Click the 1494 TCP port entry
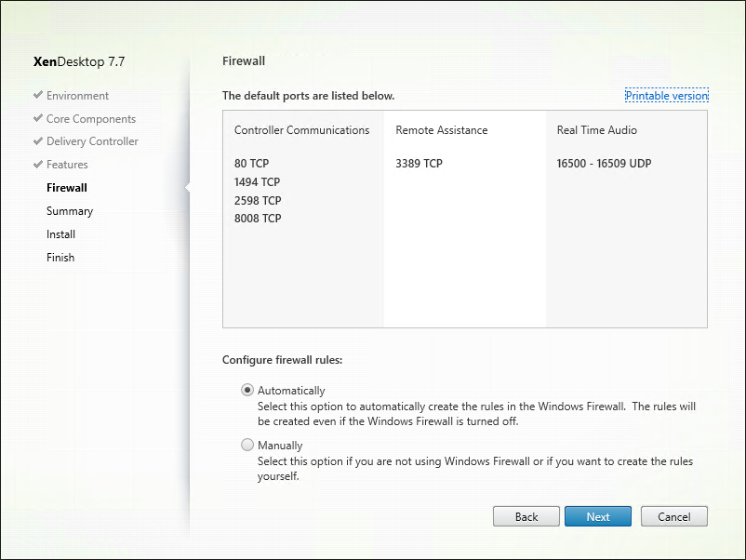This screenshot has height=560, width=746. (257, 181)
